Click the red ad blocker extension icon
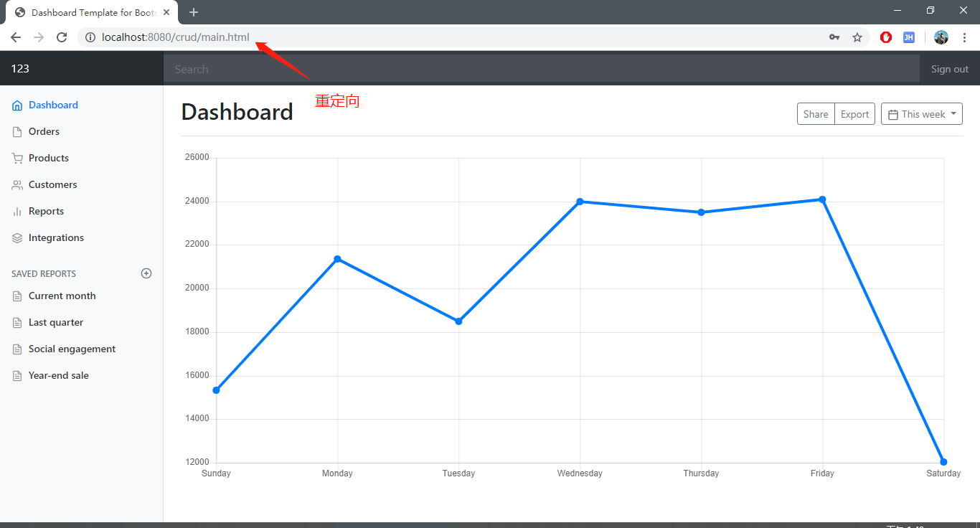Image resolution: width=980 pixels, height=528 pixels. pyautogui.click(x=886, y=37)
